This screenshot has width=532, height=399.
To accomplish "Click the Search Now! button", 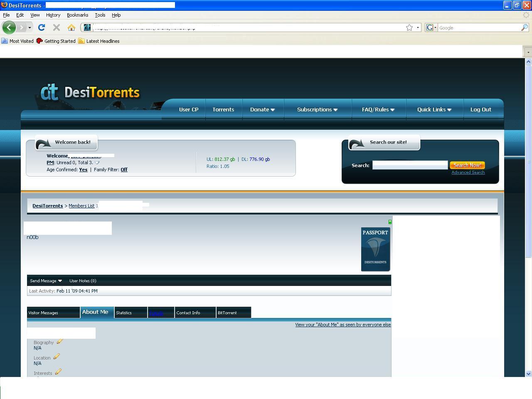I will [467, 165].
